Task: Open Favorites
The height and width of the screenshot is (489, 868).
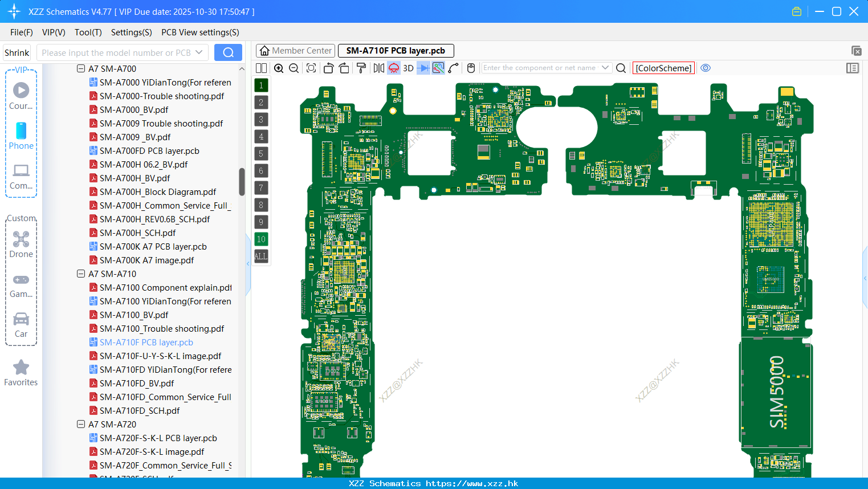Action: click(21, 373)
